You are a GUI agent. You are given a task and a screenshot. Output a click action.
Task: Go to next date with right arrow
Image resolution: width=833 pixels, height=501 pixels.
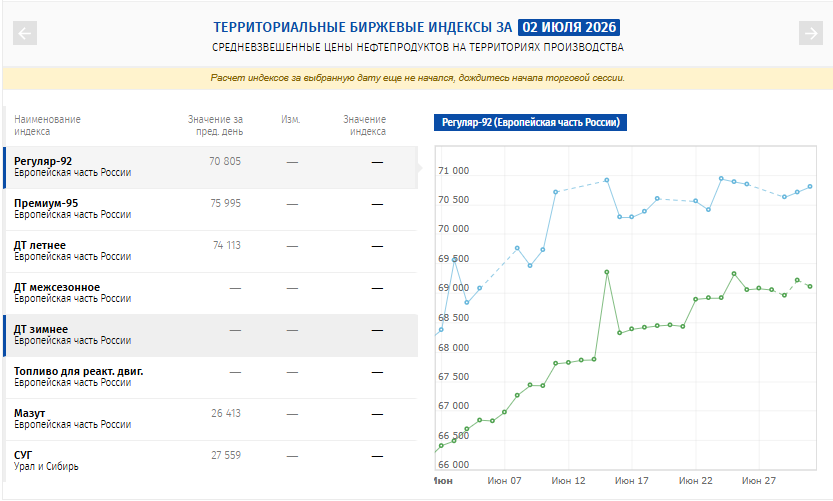point(811,33)
